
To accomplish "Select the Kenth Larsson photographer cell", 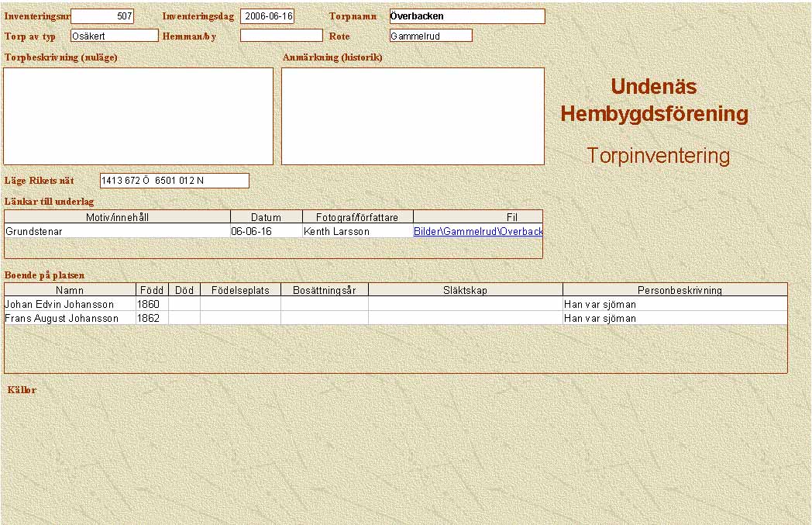I will click(357, 231).
